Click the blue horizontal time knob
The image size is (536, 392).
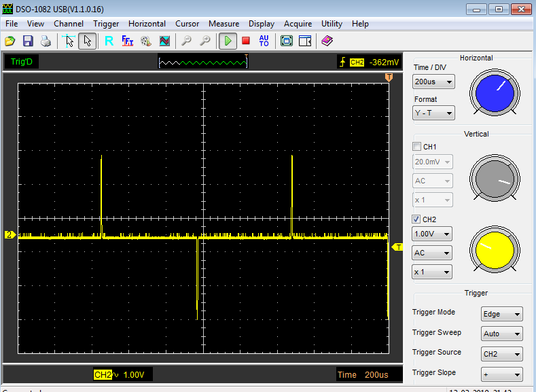click(495, 92)
